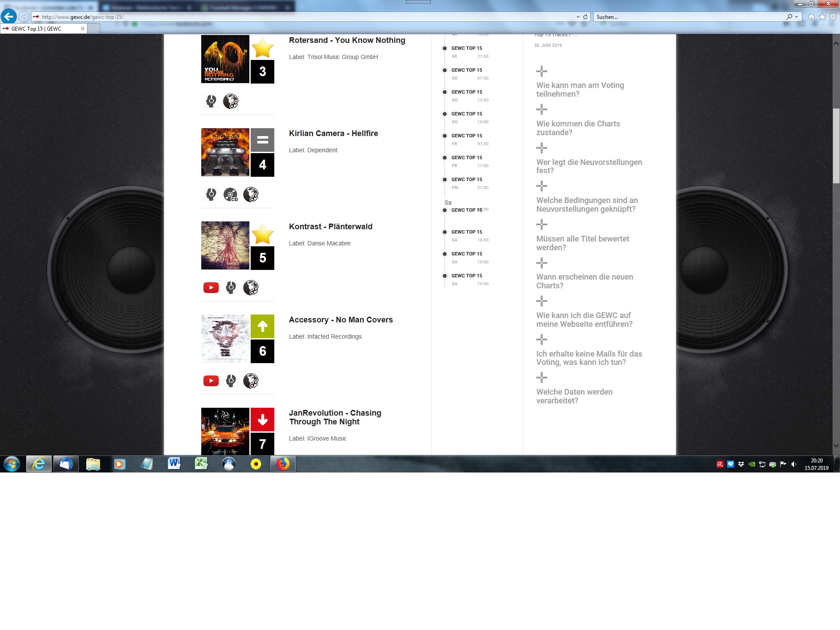Close the 'GEWC Top 15 | GEWC' tab

click(x=82, y=28)
